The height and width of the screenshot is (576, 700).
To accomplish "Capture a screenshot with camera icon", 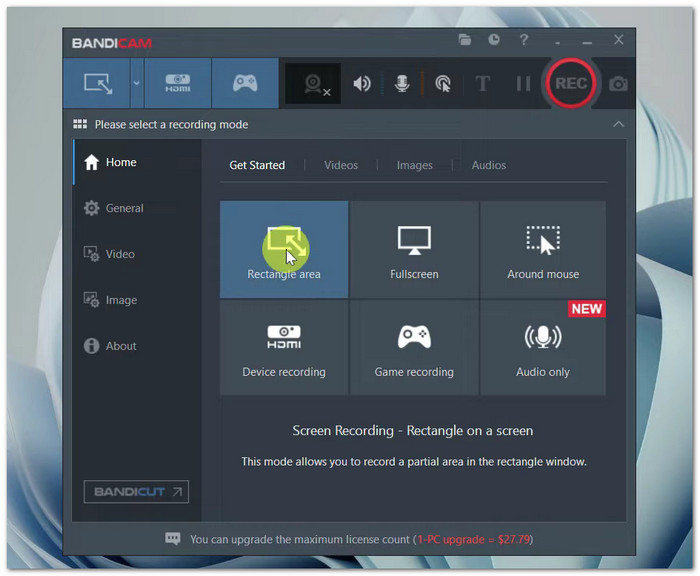I will (618, 83).
